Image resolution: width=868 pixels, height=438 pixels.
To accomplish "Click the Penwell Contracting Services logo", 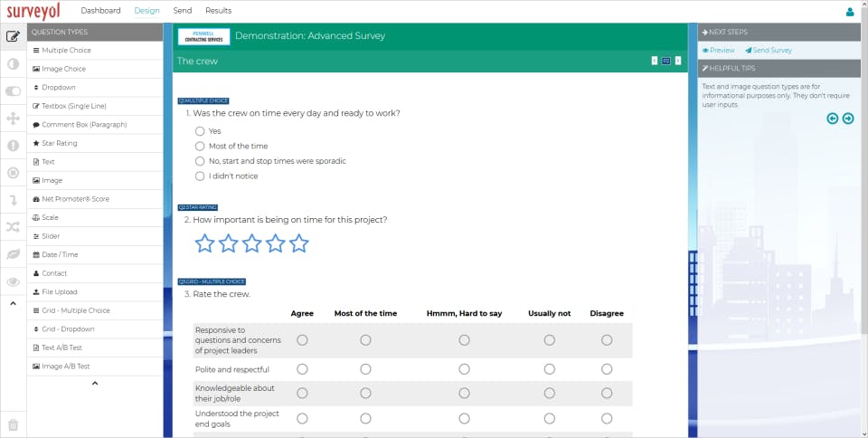I will (x=203, y=36).
